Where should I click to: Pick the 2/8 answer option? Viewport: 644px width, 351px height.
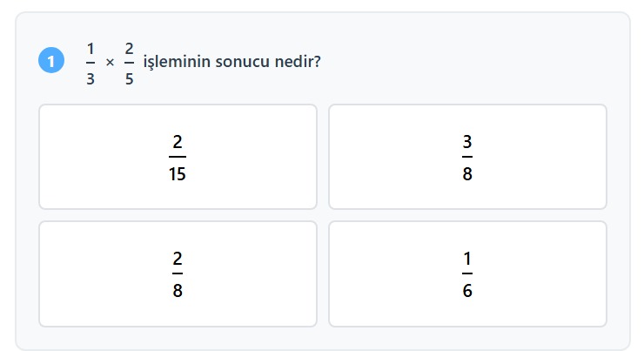tap(178, 273)
